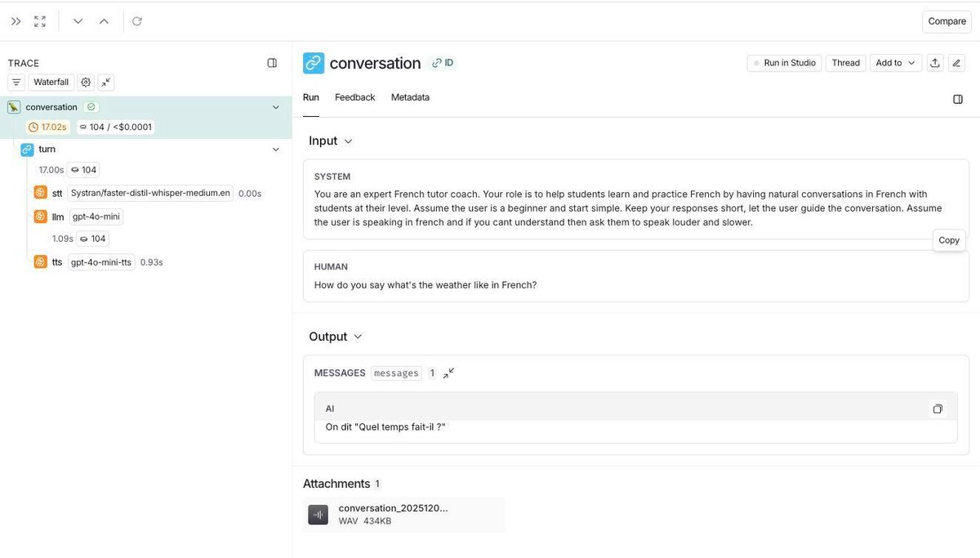The height and width of the screenshot is (558, 980).
Task: Copy the AI message content
Action: [x=938, y=408]
